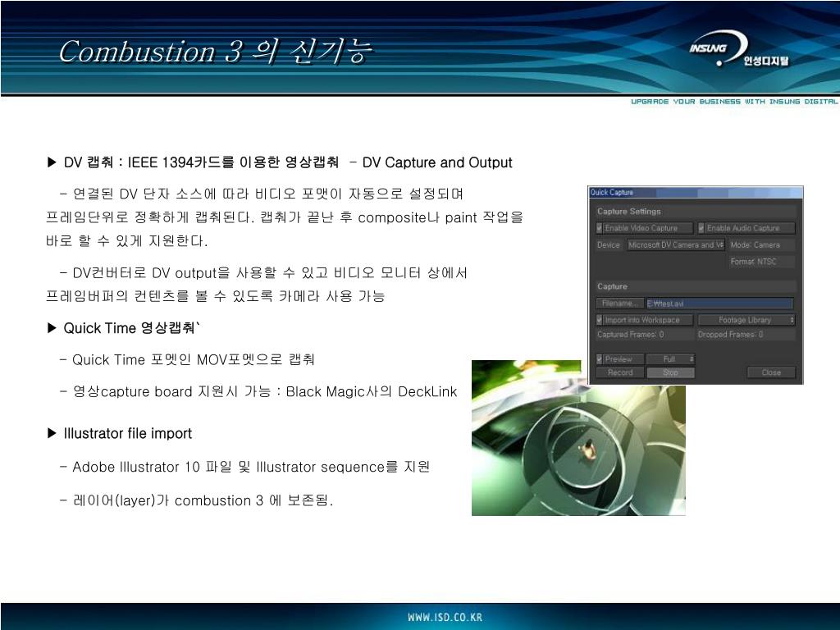Click the "UPGRADE YOUR BUSINESS WITH INSUNG DIGITAL" tagline
840x630 pixels.
pyautogui.click(x=734, y=101)
